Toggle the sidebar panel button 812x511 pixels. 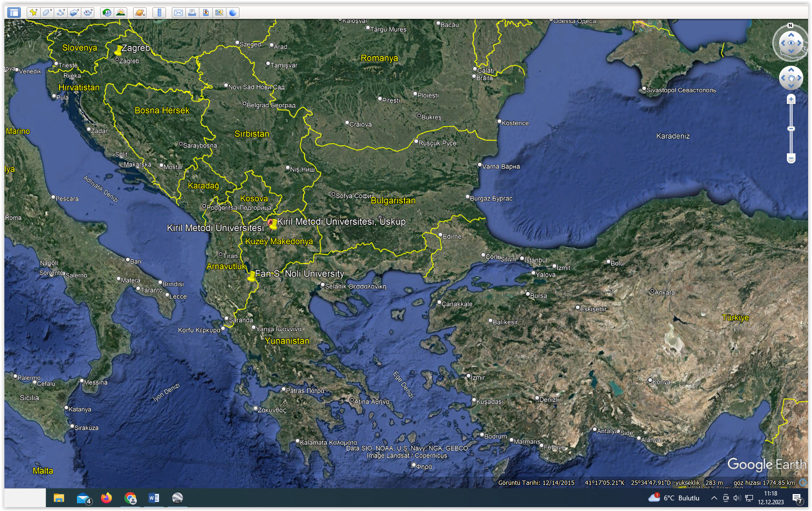pyautogui.click(x=14, y=13)
